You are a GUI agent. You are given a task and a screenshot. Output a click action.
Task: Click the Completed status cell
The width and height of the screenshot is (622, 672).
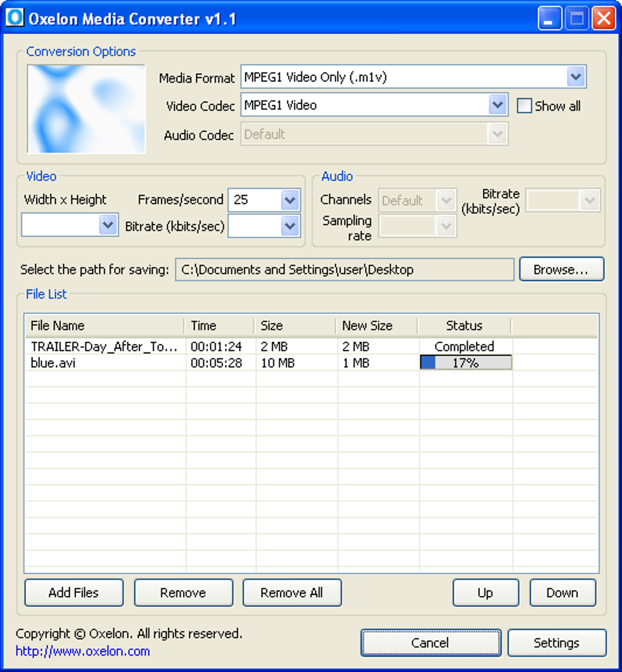464,346
